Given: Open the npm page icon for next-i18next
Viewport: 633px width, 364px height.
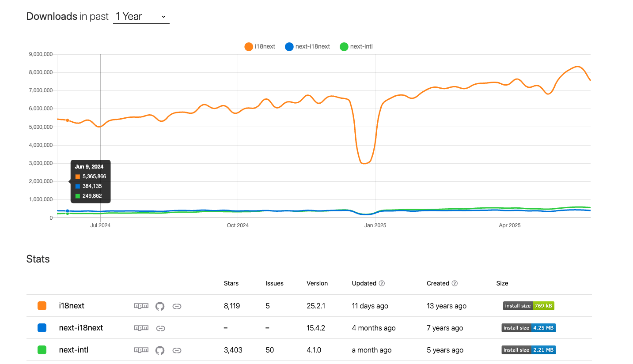Looking at the screenshot, I should pyautogui.click(x=141, y=328).
